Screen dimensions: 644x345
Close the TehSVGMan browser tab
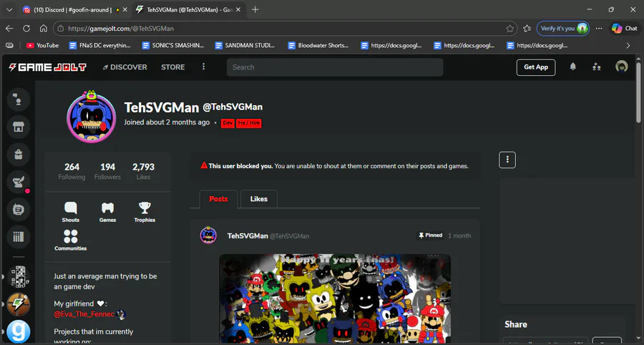pos(238,10)
